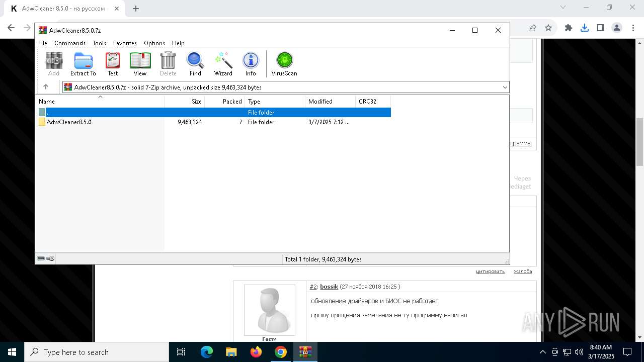Sort by Modified column header
The image size is (644, 362).
coord(331,101)
